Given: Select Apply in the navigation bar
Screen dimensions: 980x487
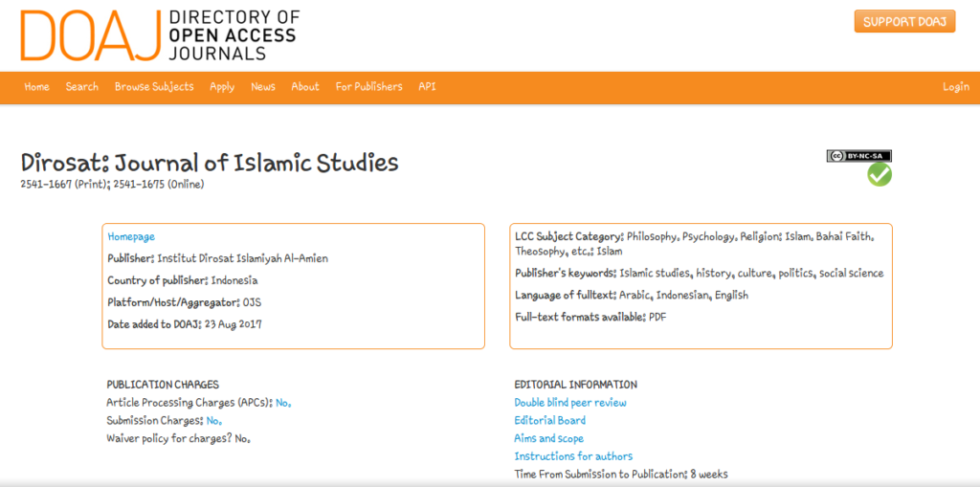Looking at the screenshot, I should [x=222, y=87].
